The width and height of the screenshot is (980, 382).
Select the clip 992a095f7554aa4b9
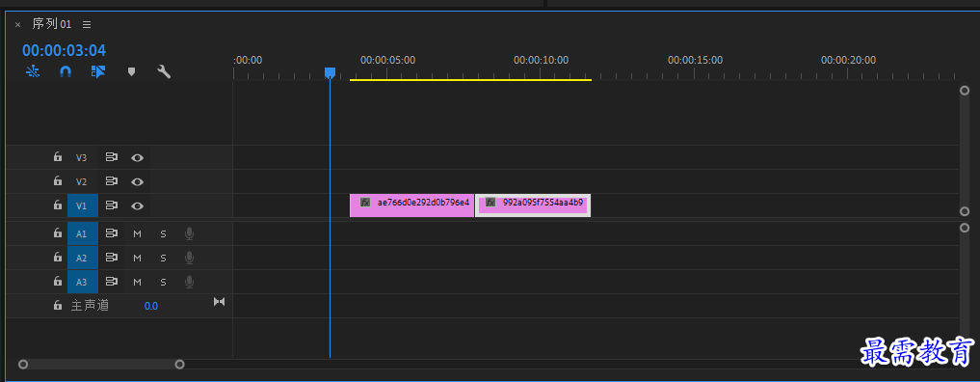[x=533, y=205]
